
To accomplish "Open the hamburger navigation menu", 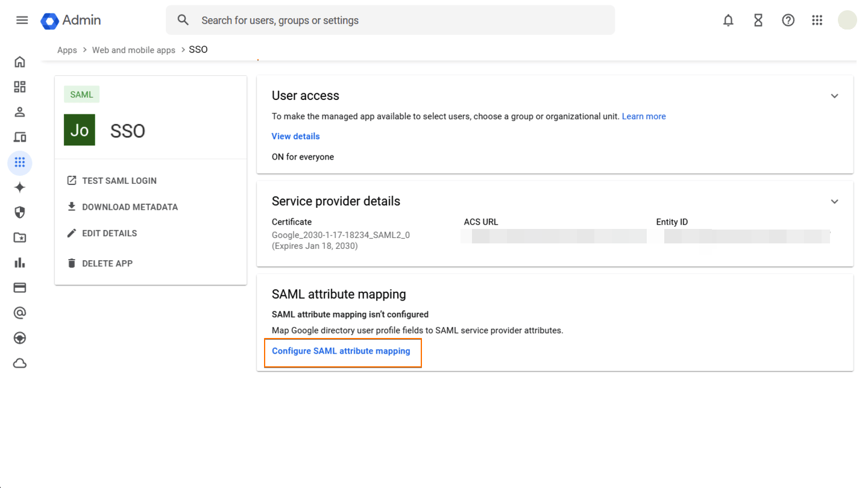I will [22, 20].
